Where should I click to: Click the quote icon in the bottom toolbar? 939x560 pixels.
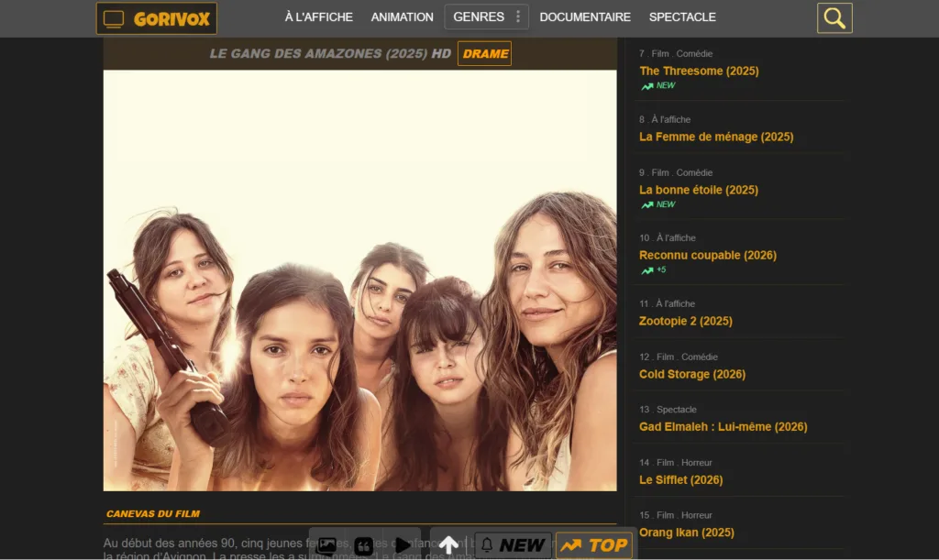tap(365, 544)
